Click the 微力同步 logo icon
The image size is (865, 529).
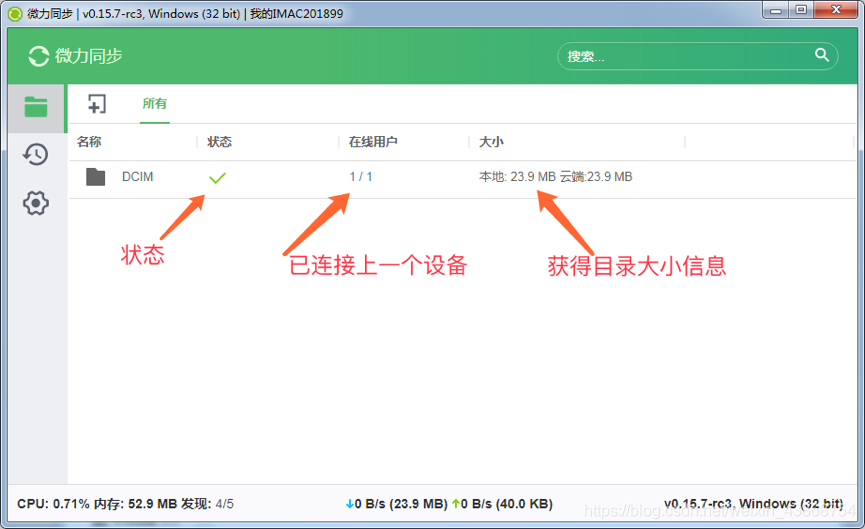[39, 56]
